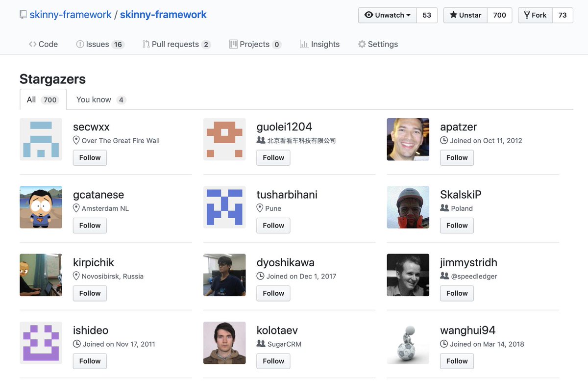Select the All stargazers tab

point(43,100)
